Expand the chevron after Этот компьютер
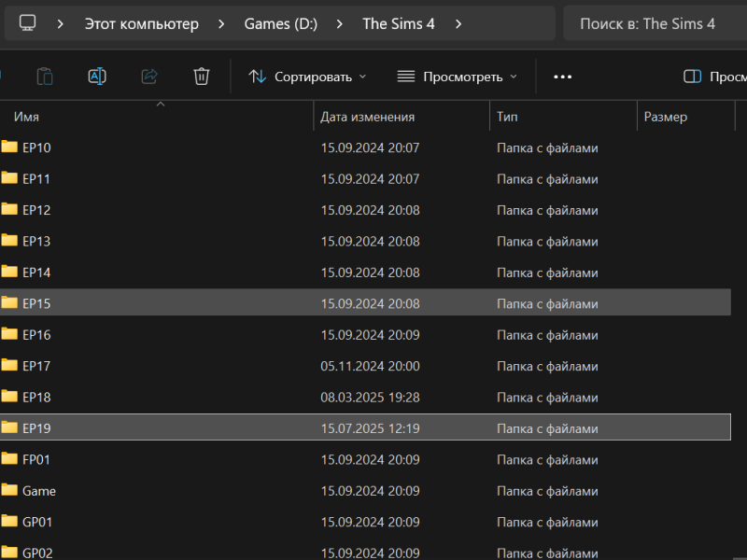Image resolution: width=747 pixels, height=560 pixels. (x=221, y=24)
